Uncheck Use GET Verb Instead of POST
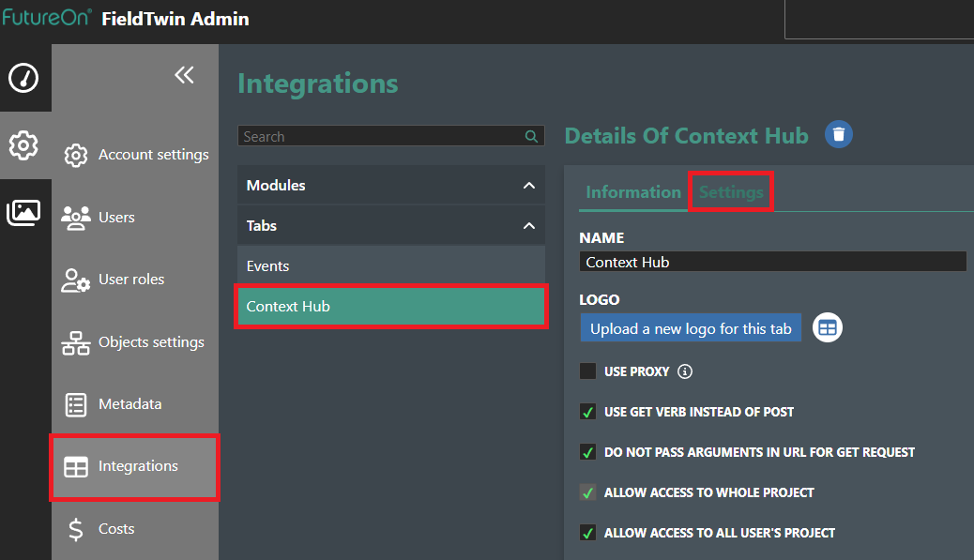Image resolution: width=974 pixels, height=560 pixels. pos(587,412)
